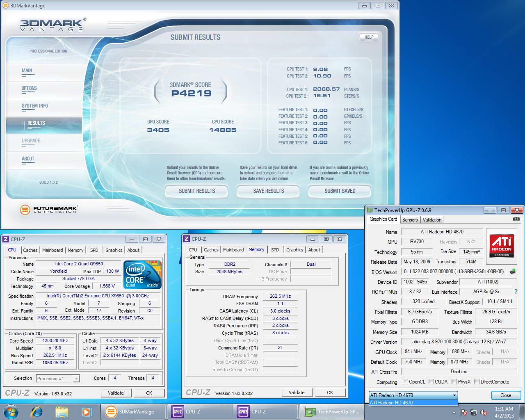The height and width of the screenshot is (420, 525).
Task: Click the left CPU-Z window title icon
Action: point(6,239)
